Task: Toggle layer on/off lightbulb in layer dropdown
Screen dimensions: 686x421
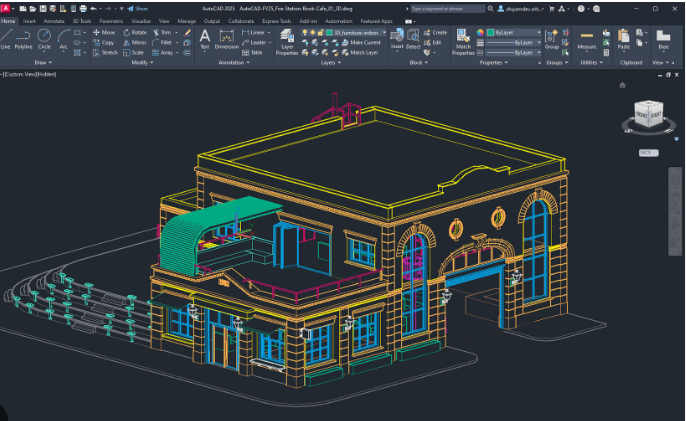Action: point(305,32)
